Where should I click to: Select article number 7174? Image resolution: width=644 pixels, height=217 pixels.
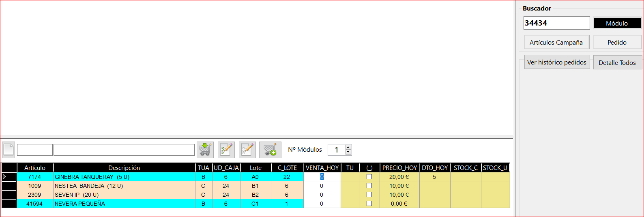(34, 177)
